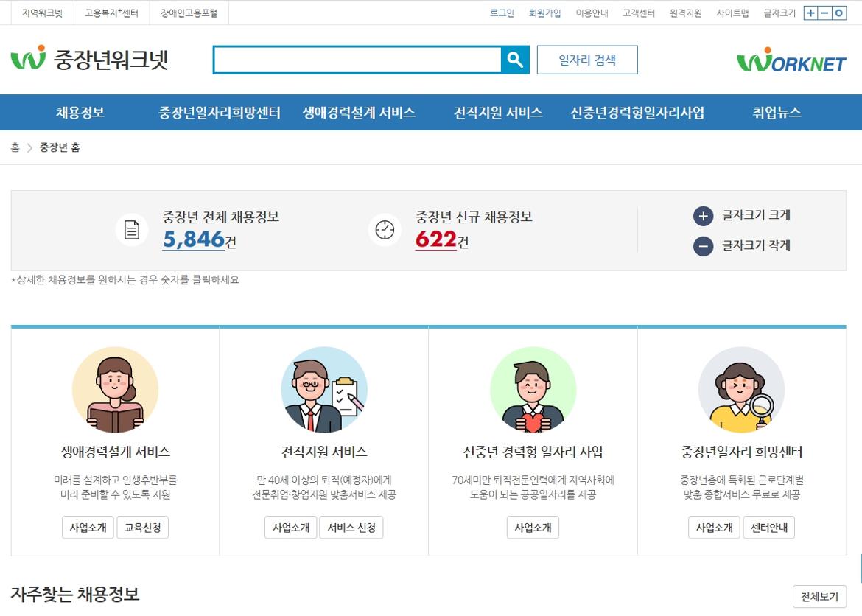Screen dimensions: 862x616
Task: Click the document icon beside 중장년 전체 채용정보
Action: (x=131, y=230)
